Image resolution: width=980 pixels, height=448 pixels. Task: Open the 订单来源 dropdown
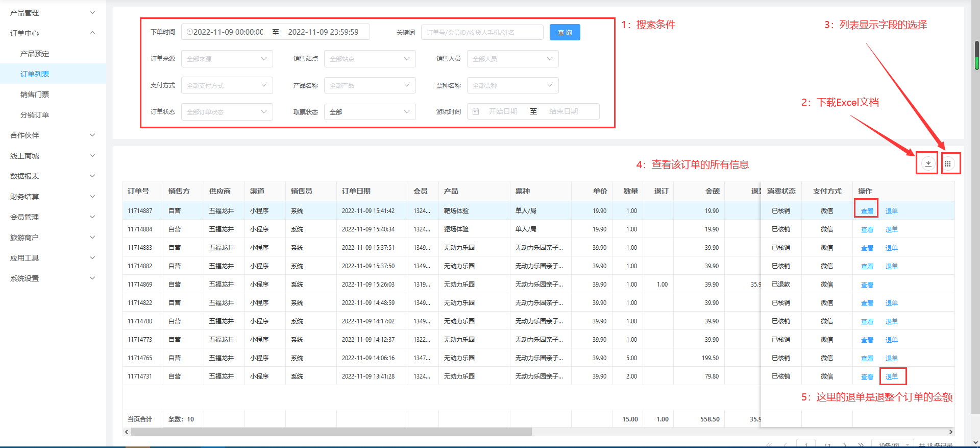click(227, 59)
